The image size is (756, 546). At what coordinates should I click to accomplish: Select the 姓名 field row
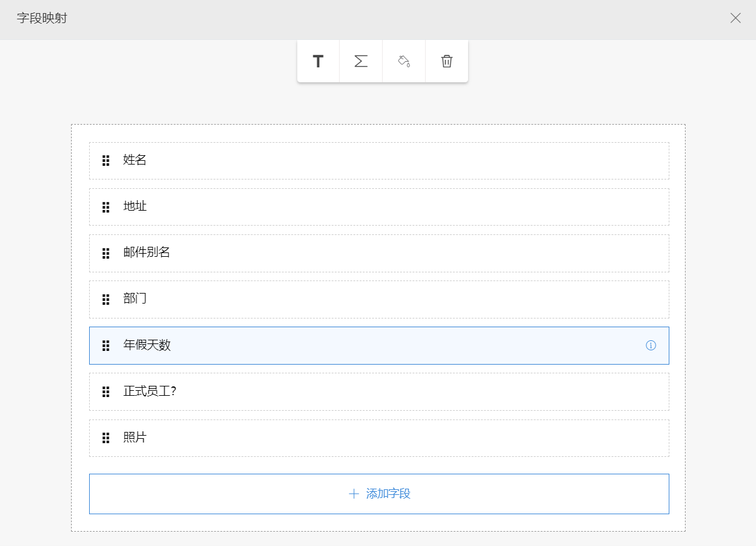pos(379,161)
